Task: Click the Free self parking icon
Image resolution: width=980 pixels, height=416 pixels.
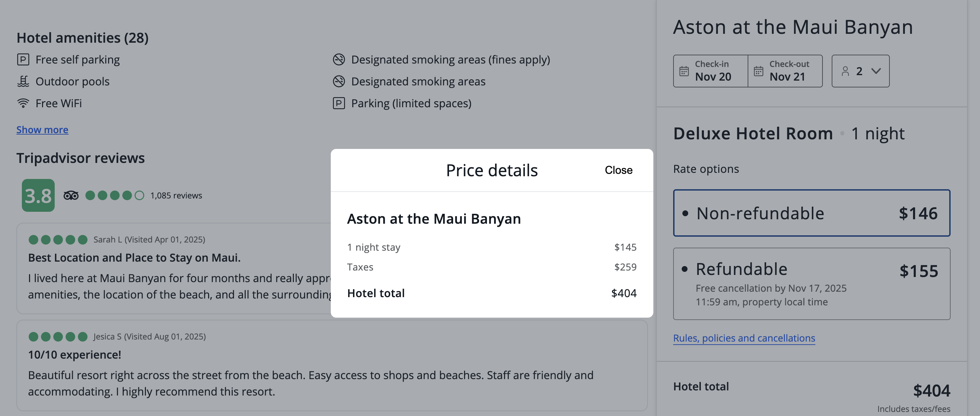Action: click(23, 60)
